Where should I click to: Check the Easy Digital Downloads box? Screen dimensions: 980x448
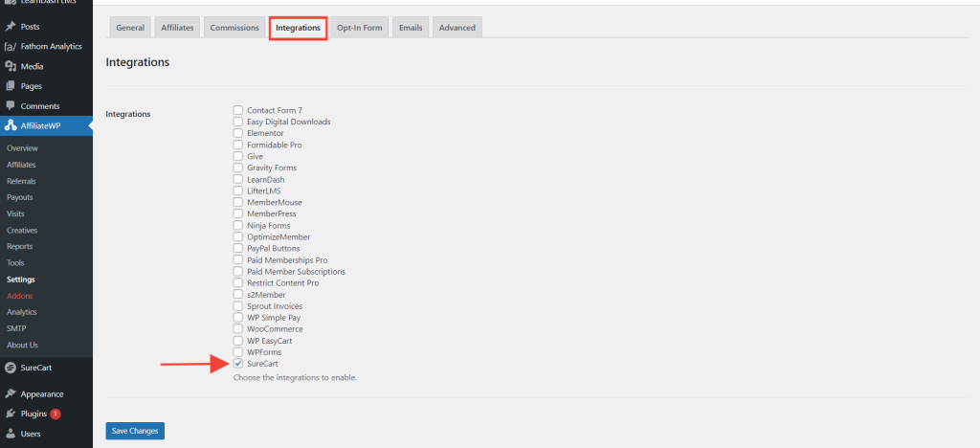(238, 122)
